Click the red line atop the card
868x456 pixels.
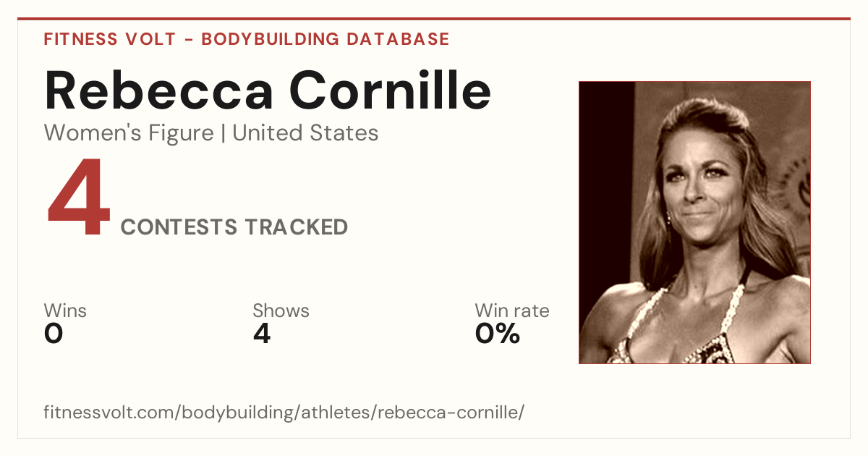pyautogui.click(x=434, y=19)
